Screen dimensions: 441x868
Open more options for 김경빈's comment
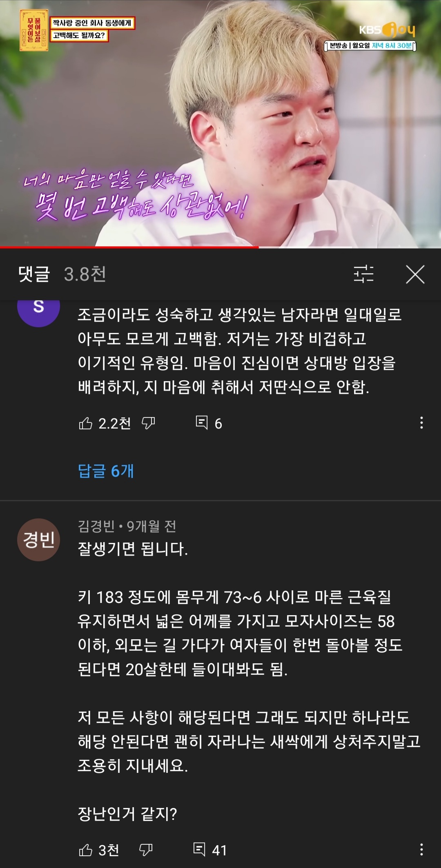point(421,850)
